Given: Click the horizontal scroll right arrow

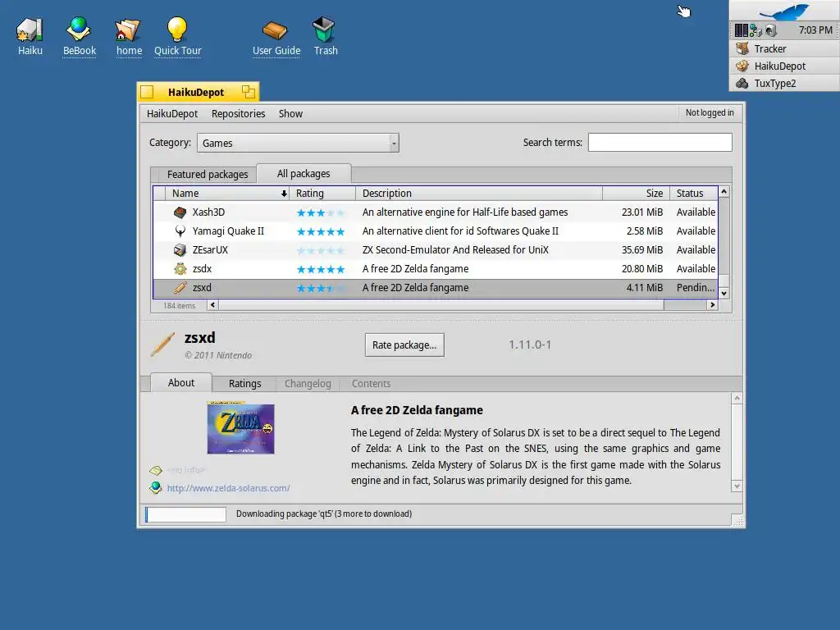Looking at the screenshot, I should [712, 305].
